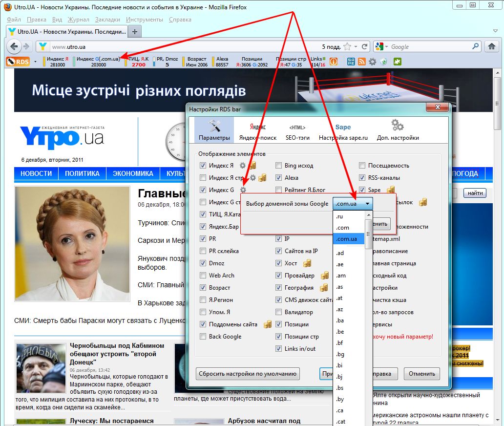
Task: Click the RSS feed icon in RDS bar
Action: (x=361, y=62)
